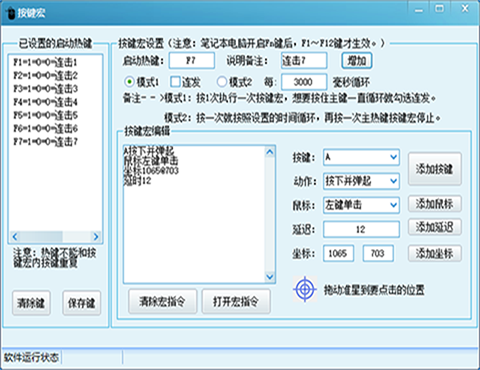
Task: Select F7=1=0=0=连击7 list entry
Action: [45, 142]
